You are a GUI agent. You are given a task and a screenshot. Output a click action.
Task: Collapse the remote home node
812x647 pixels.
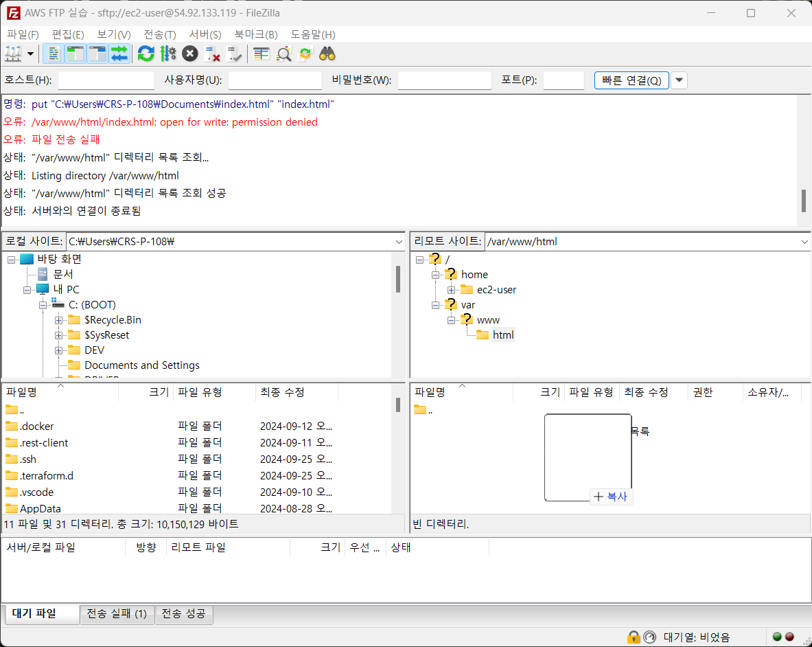(436, 275)
